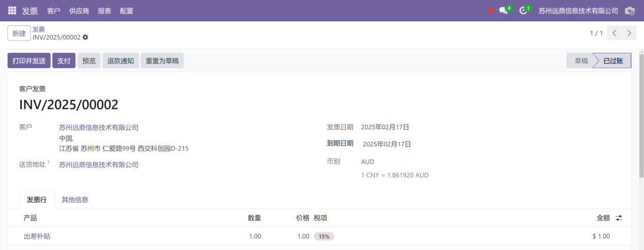
Task: Click the 打印并发送 button
Action: [x=29, y=60]
